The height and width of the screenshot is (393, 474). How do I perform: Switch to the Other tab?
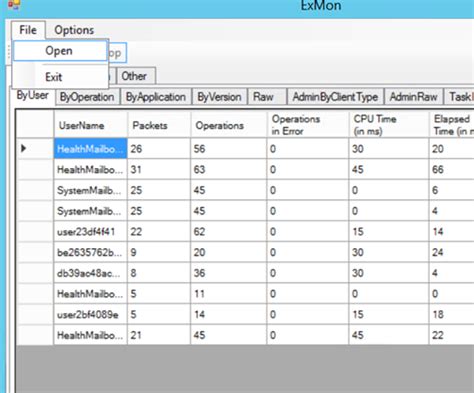[x=136, y=76]
